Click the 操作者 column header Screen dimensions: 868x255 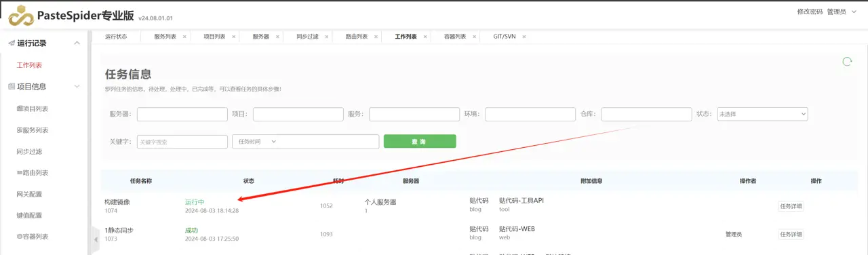(x=748, y=181)
